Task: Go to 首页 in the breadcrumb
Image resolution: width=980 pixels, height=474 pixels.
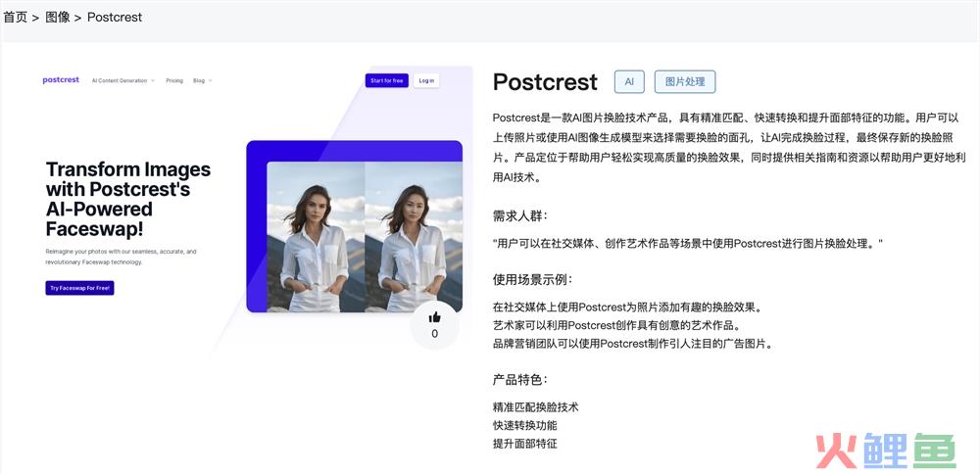Action: tap(15, 18)
